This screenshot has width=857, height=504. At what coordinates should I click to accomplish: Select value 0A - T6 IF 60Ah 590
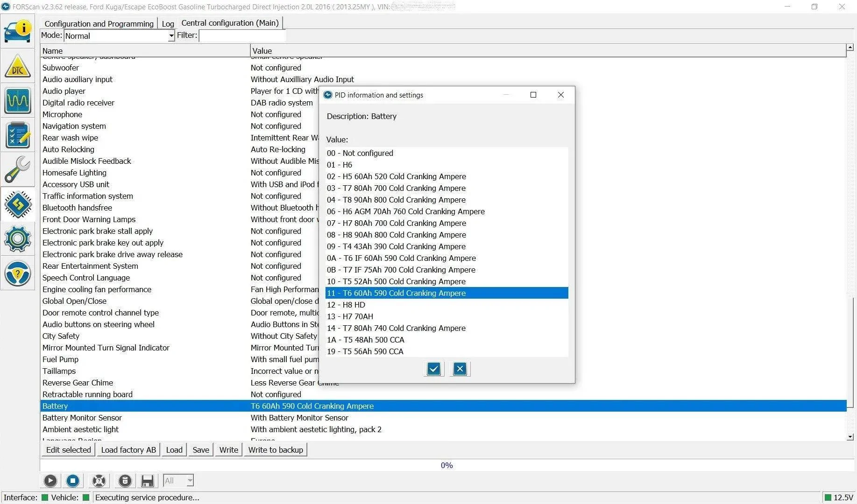tap(446, 258)
